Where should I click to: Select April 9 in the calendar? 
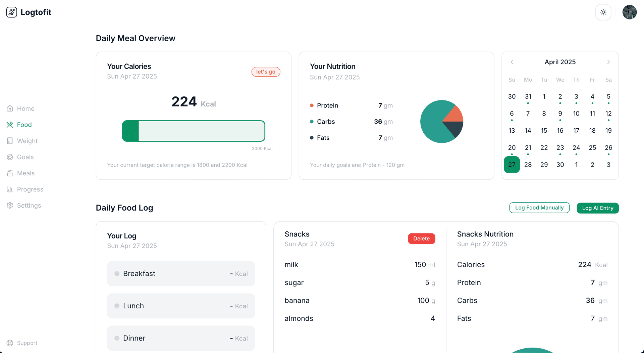560,114
